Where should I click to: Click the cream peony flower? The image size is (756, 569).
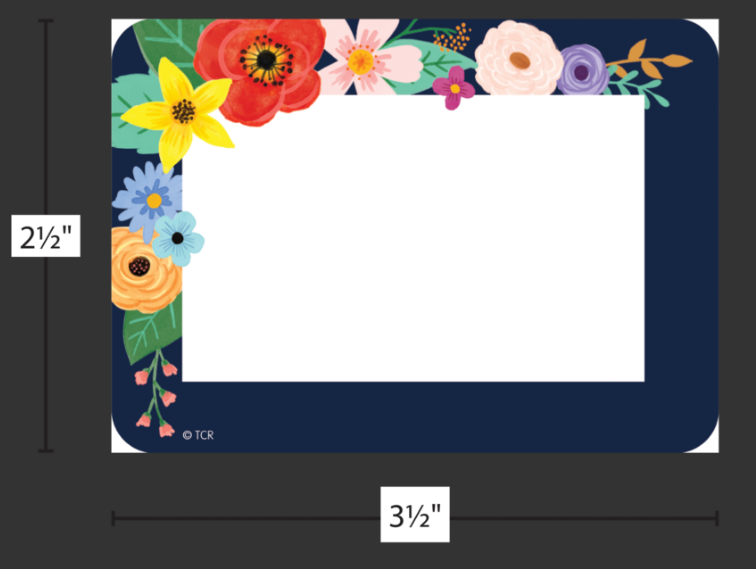[519, 59]
